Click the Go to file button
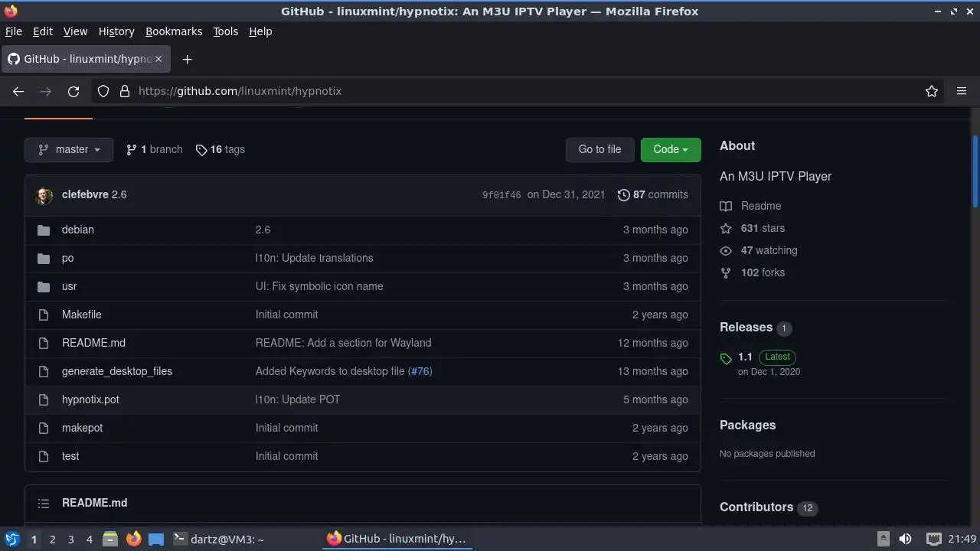Screen dimensions: 980x551 [599, 149]
